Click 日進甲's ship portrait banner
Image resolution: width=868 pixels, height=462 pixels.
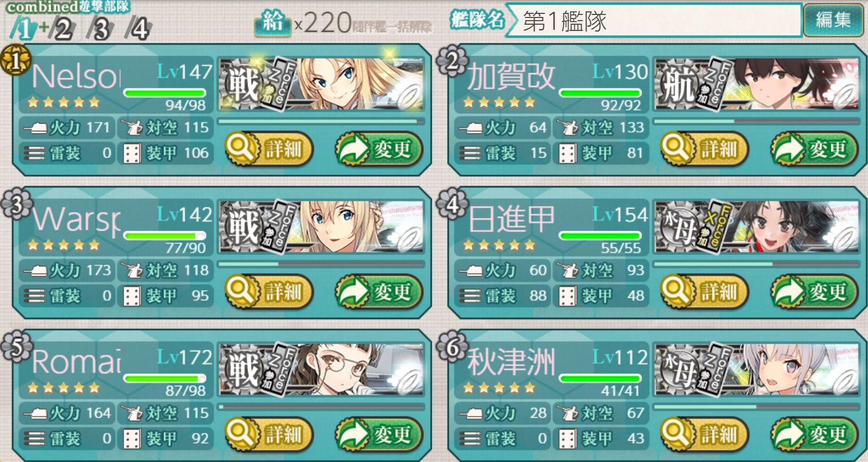[757, 227]
